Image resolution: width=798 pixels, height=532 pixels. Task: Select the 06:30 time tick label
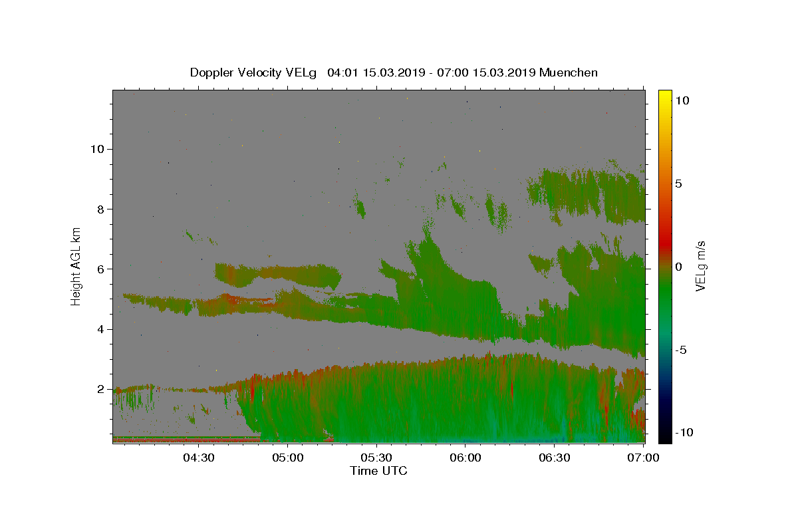(x=555, y=458)
